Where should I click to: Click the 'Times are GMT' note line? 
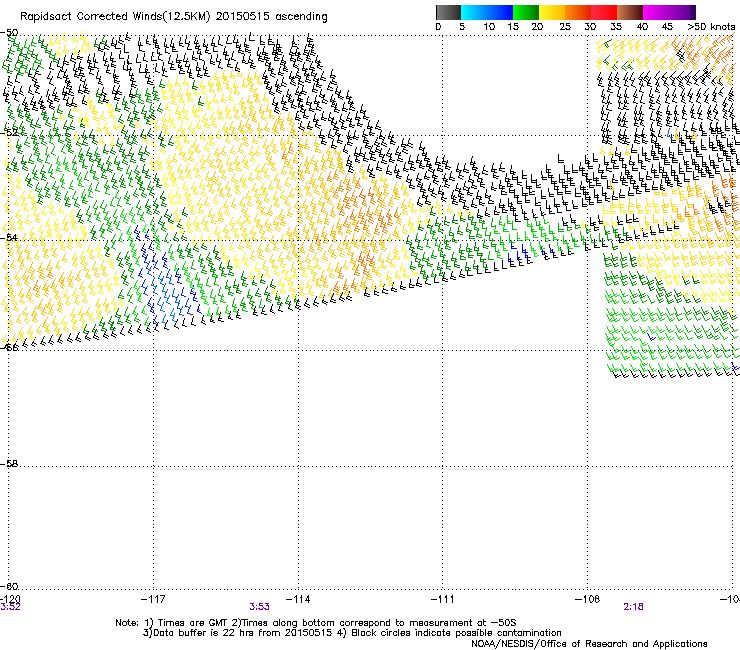pos(316,623)
